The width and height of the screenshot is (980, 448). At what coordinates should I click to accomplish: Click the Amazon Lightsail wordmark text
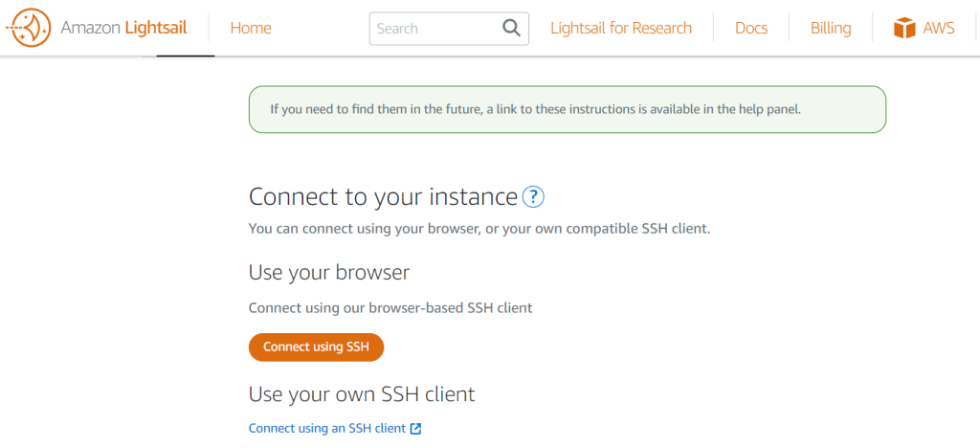(x=123, y=28)
